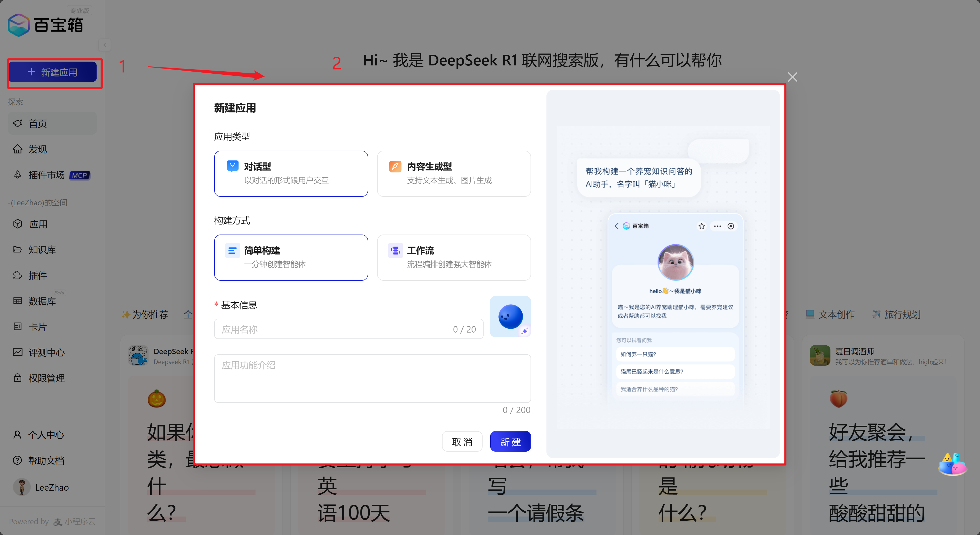Select the 内容生成型 application type
Screen dimensions: 980x535
(454, 173)
